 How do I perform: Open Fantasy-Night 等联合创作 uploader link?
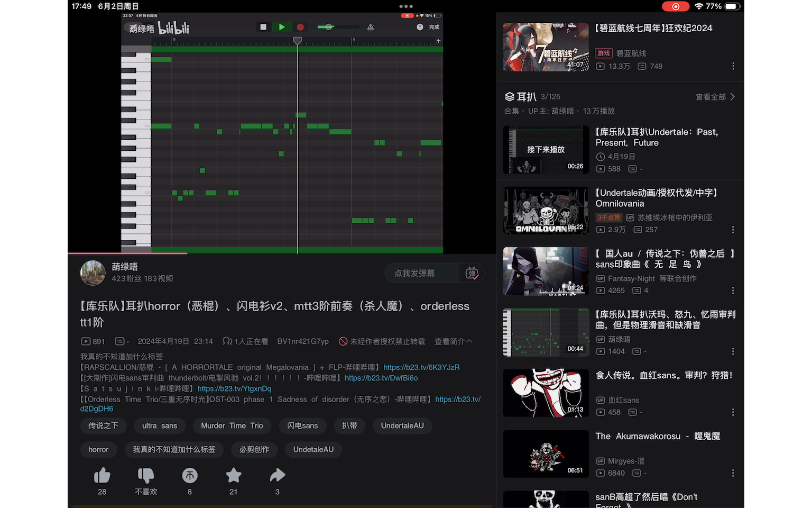(652, 278)
